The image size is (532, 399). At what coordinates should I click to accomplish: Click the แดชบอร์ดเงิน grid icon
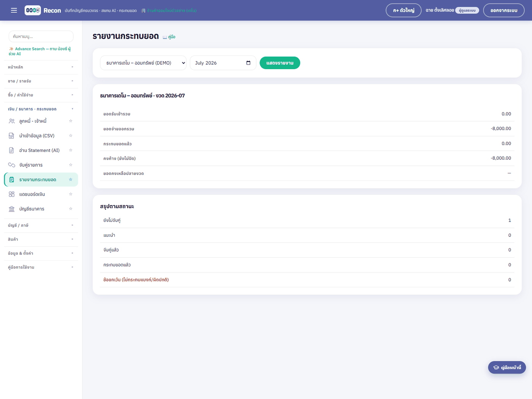click(12, 194)
